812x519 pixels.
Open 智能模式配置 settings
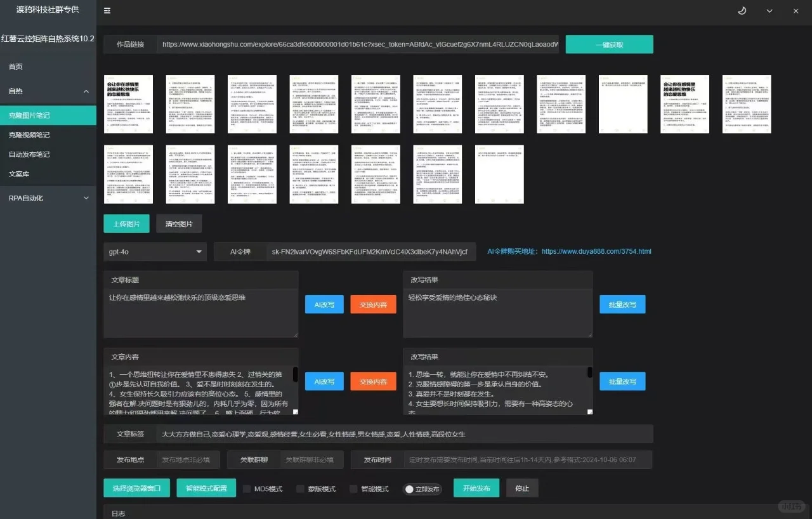(206, 488)
